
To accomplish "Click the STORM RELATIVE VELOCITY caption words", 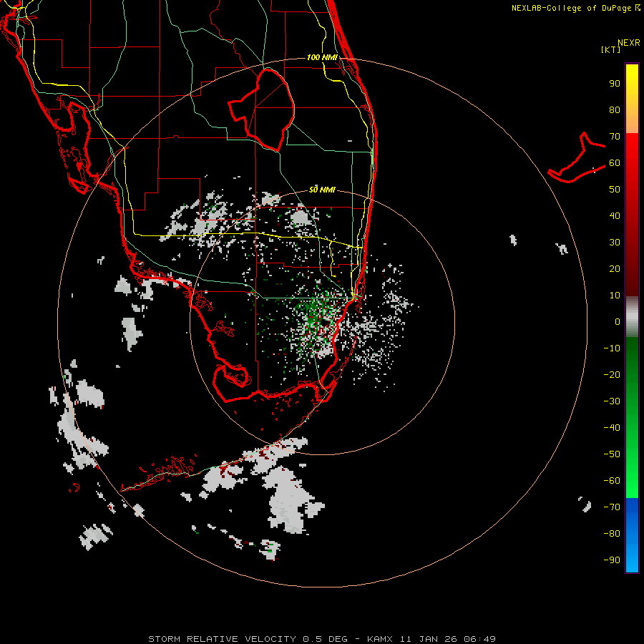I will coord(222,639).
